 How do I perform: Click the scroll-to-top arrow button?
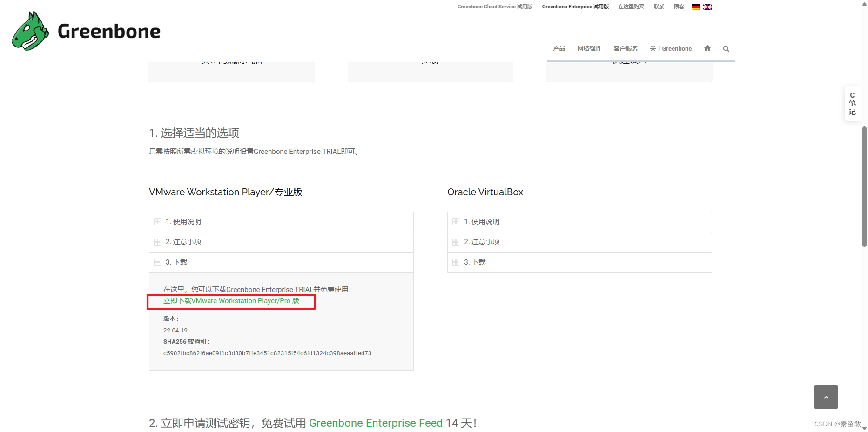(826, 397)
